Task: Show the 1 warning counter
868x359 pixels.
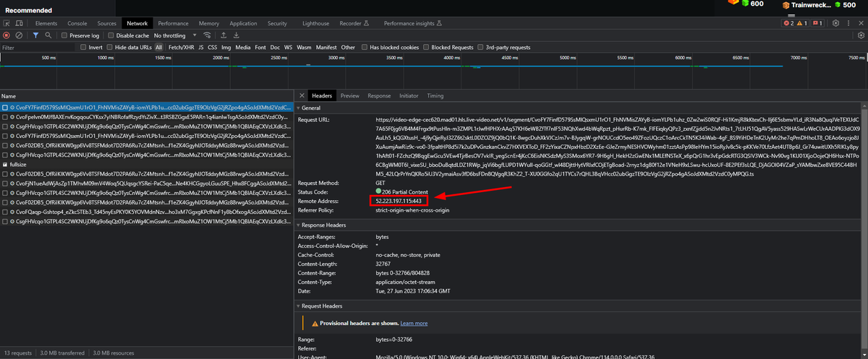Action: [x=801, y=23]
